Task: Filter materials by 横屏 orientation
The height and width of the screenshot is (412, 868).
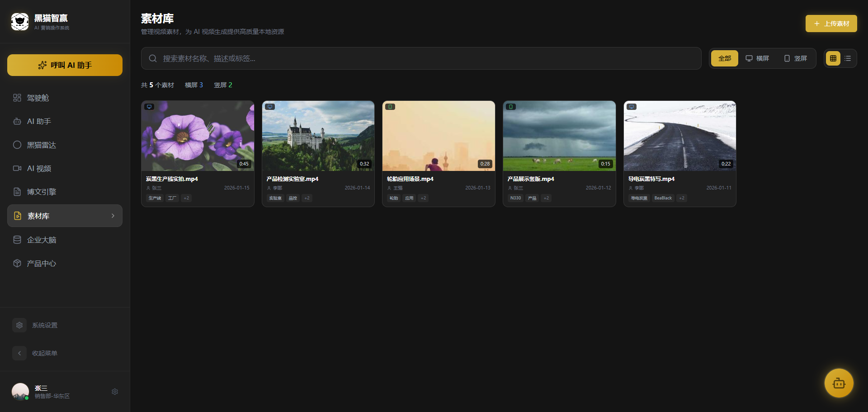Action: tap(757, 58)
